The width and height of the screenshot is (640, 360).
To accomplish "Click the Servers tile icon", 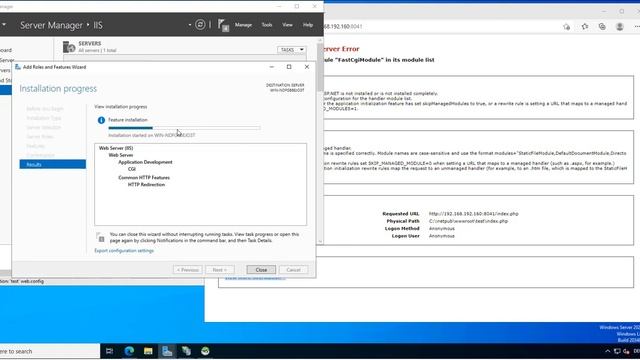I will point(69,47).
